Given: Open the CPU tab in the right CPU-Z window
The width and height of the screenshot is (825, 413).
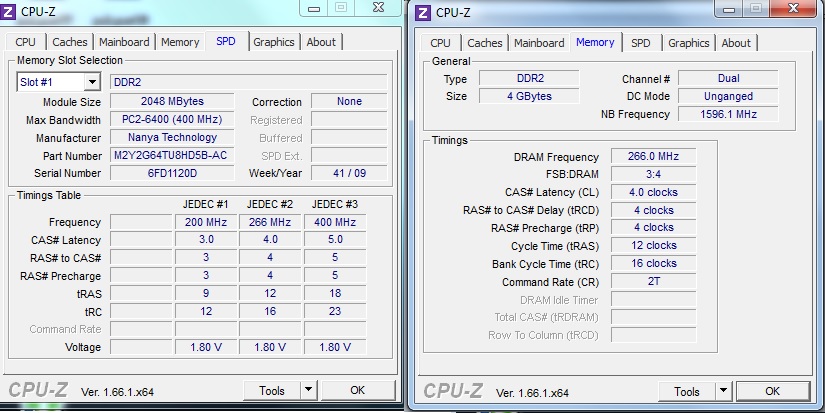Looking at the screenshot, I should point(440,43).
